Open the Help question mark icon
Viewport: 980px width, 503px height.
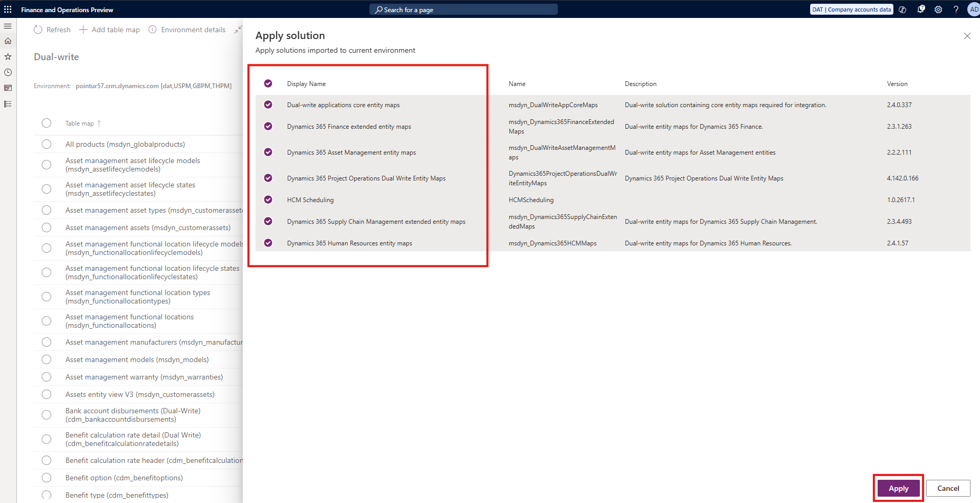pyautogui.click(x=956, y=10)
